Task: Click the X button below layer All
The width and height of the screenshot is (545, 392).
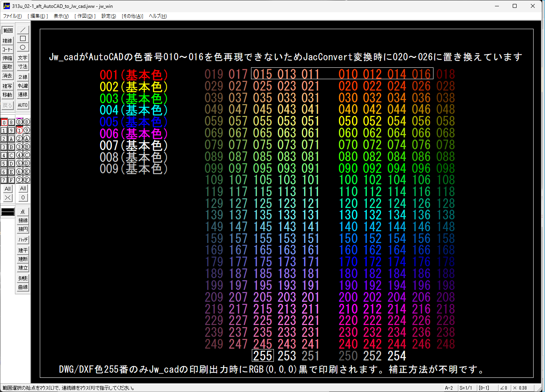Action: coord(7,197)
